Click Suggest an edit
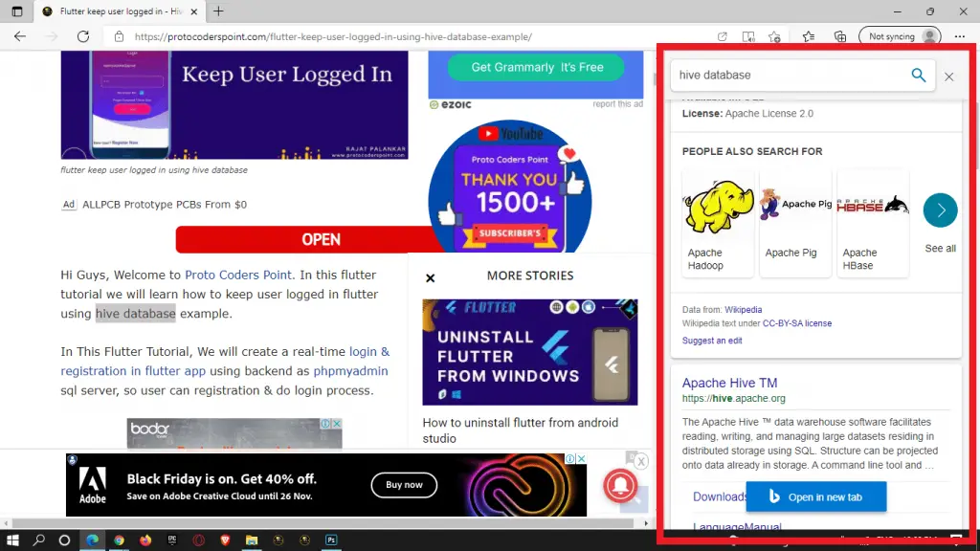The width and height of the screenshot is (980, 551). pos(712,341)
